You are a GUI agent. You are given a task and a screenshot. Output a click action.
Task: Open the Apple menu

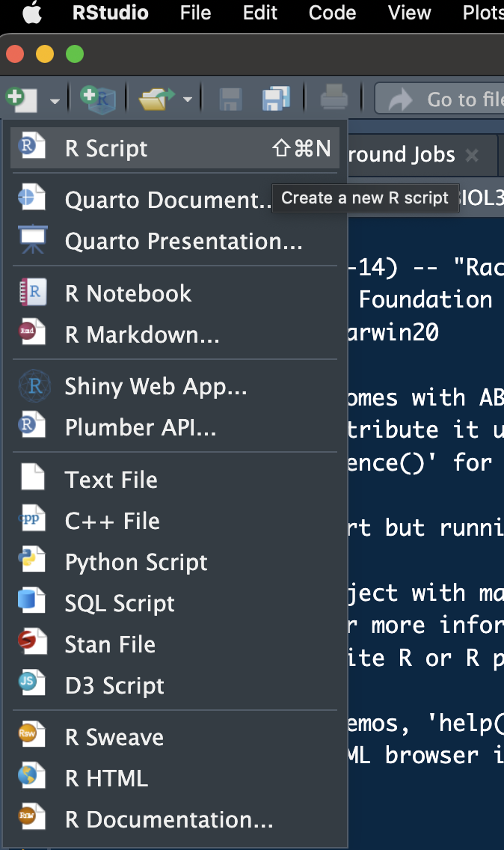(x=32, y=13)
